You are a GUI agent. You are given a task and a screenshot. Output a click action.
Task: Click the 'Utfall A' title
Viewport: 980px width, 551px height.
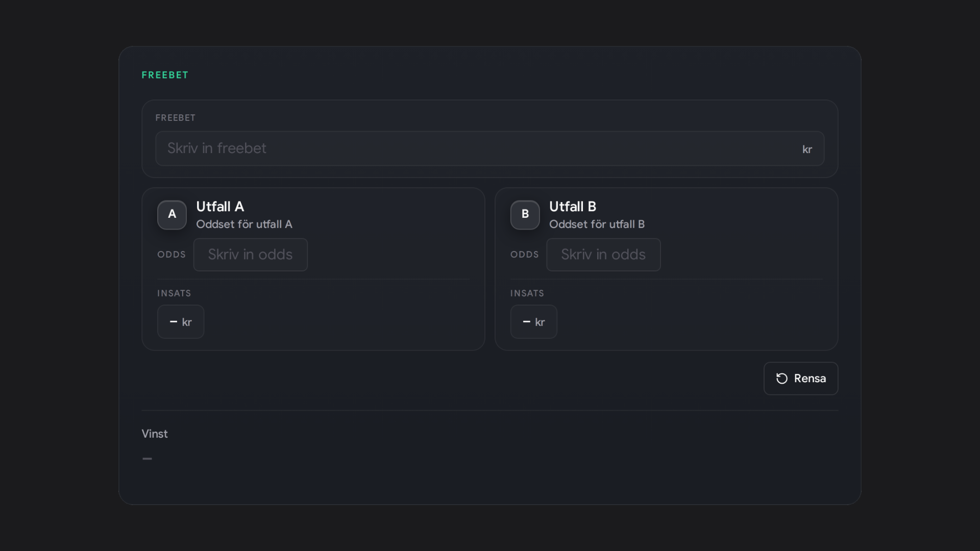220,207
